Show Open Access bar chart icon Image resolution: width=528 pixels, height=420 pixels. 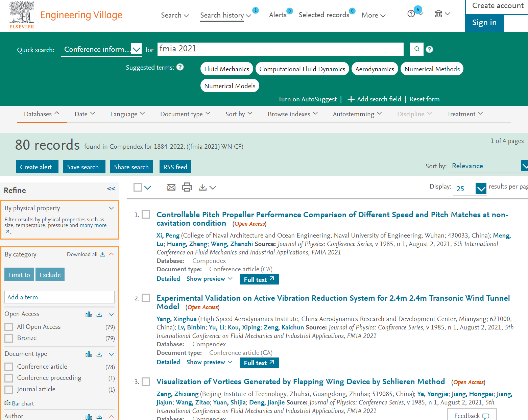pos(89,315)
